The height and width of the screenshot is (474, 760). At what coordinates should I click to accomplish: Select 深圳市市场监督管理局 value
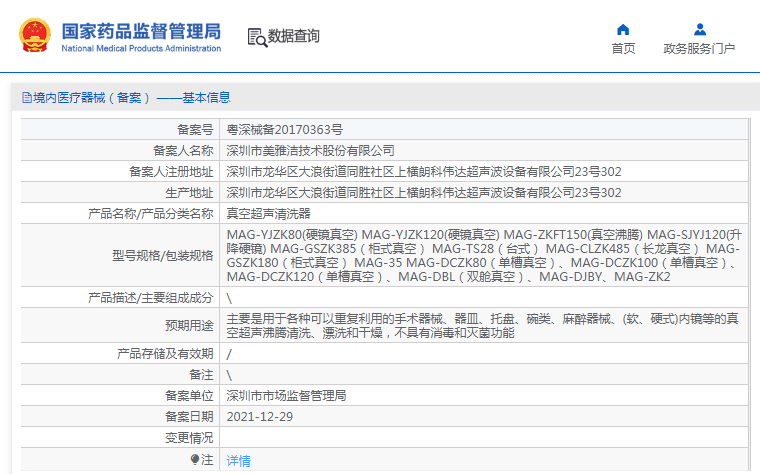[x=286, y=395]
